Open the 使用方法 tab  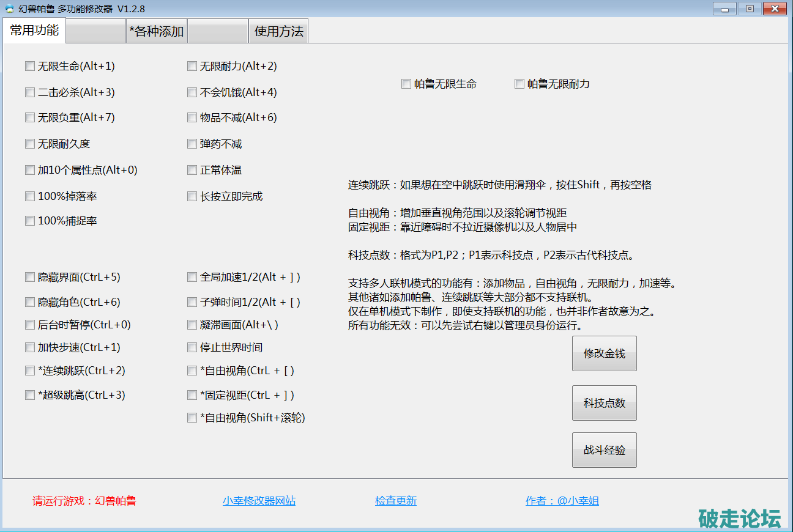[x=278, y=31]
